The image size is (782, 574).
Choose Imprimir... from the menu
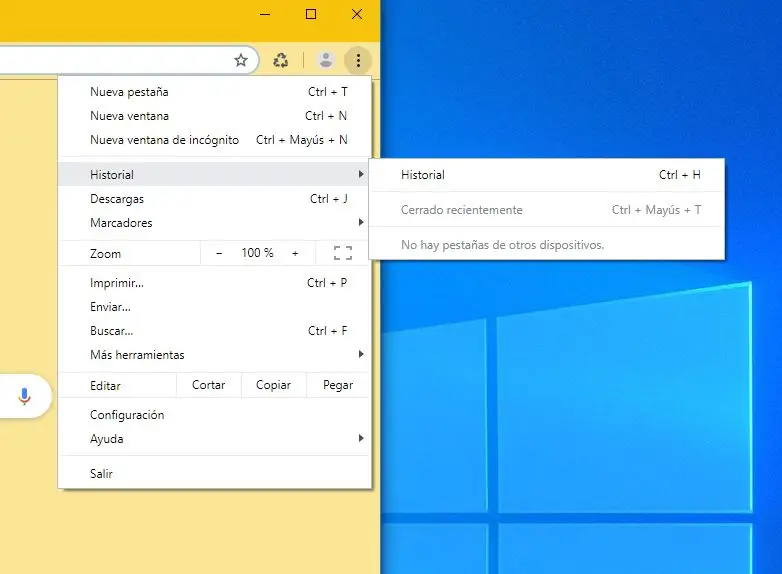point(215,283)
